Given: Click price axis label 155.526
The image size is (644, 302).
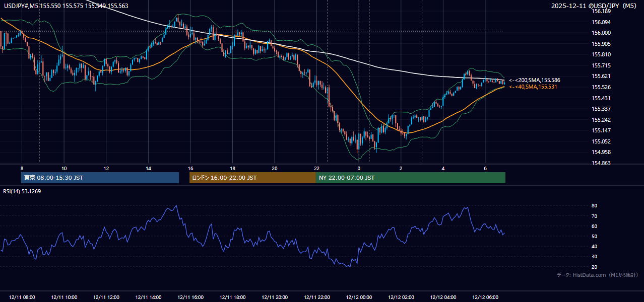Looking at the screenshot, I should click(x=601, y=87).
